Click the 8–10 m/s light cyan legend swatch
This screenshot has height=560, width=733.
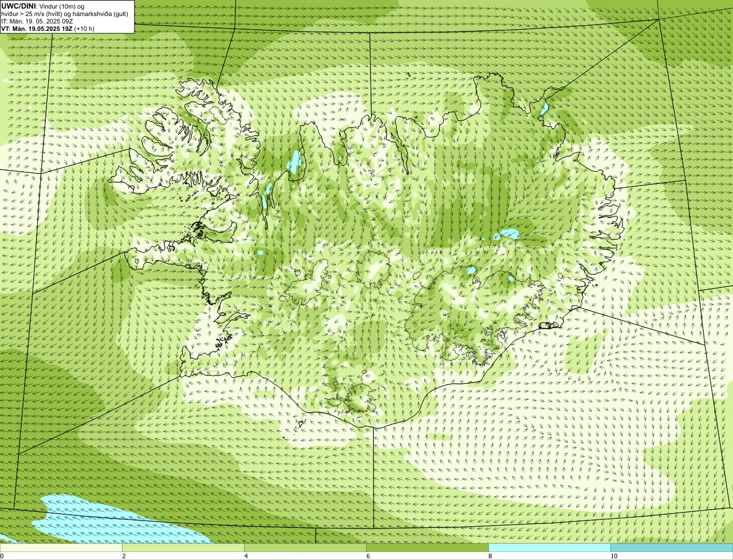pos(549,548)
